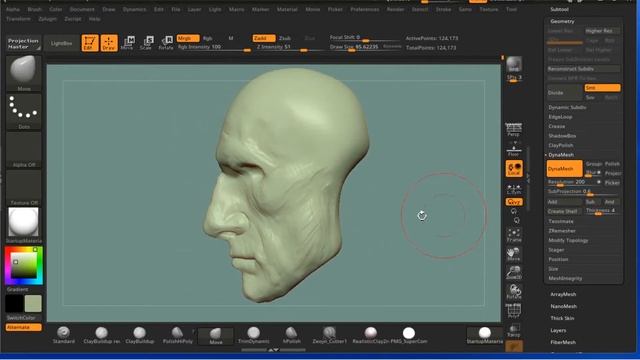
Task: Open the Zplugin menu
Action: [x=47, y=19]
